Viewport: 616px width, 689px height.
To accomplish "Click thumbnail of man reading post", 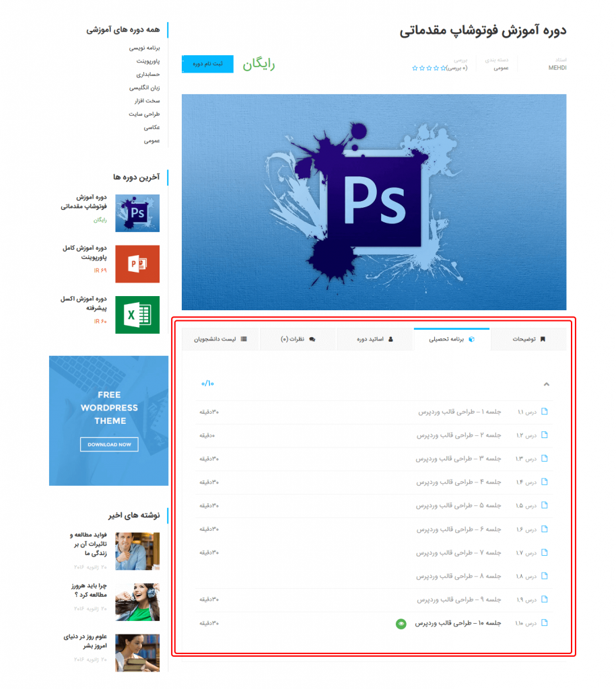I will (x=137, y=551).
